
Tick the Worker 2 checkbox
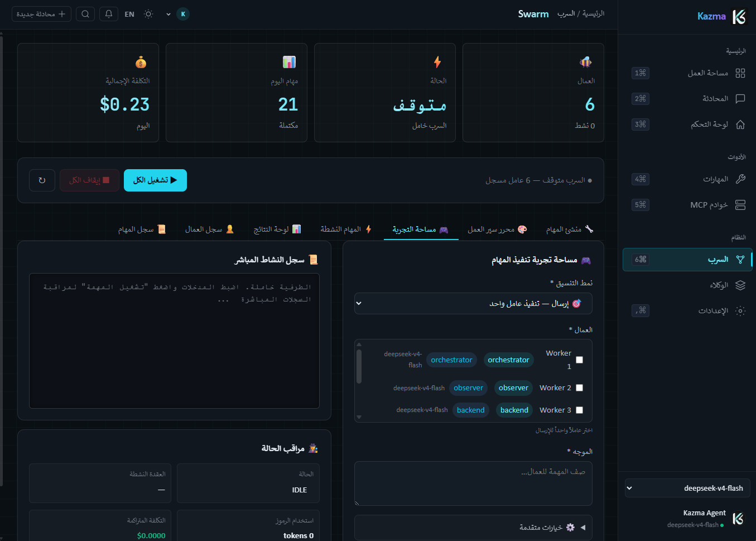click(x=579, y=387)
